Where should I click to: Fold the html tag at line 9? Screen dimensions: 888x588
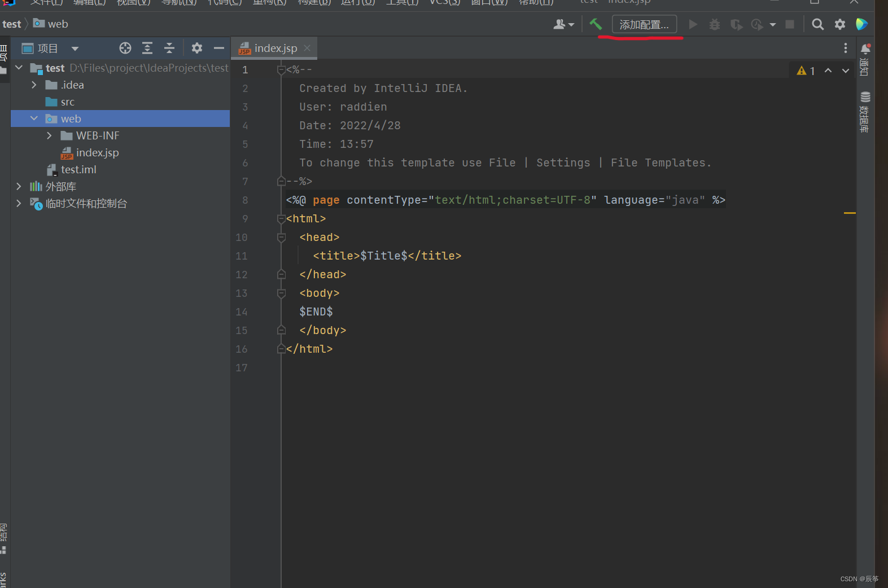(281, 218)
